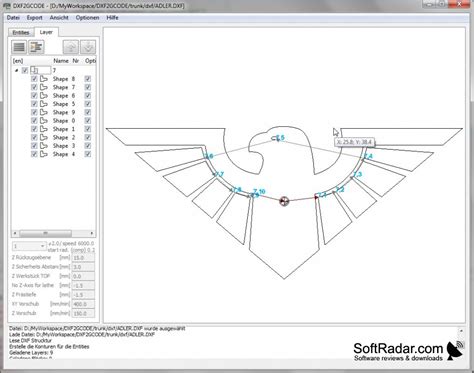Toggle the optimize checkbox for Shape 1
Image resolution: width=474 pixels, height=373 pixels.
(88, 129)
